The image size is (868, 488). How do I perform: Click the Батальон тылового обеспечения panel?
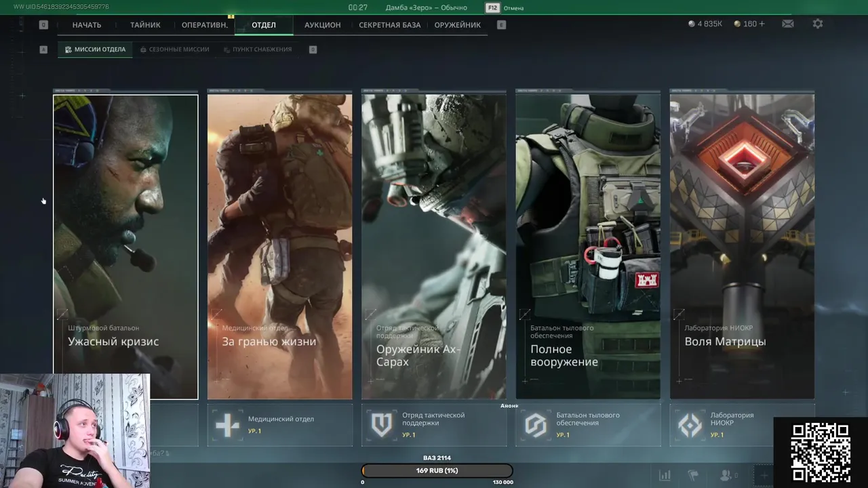click(588, 425)
